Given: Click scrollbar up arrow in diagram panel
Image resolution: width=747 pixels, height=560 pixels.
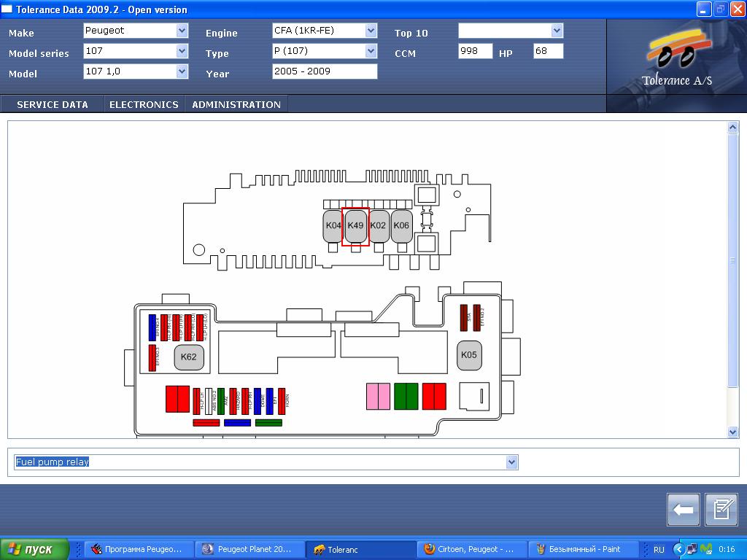Looking at the screenshot, I should pos(733,127).
